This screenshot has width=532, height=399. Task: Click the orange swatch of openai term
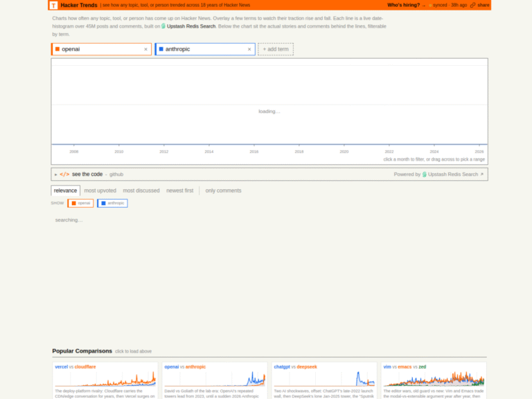(x=57, y=49)
